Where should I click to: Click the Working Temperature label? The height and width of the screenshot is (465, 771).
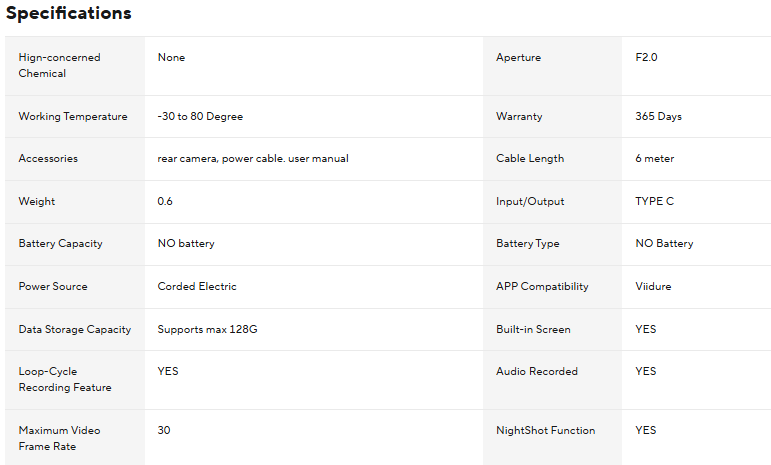[x=73, y=117]
